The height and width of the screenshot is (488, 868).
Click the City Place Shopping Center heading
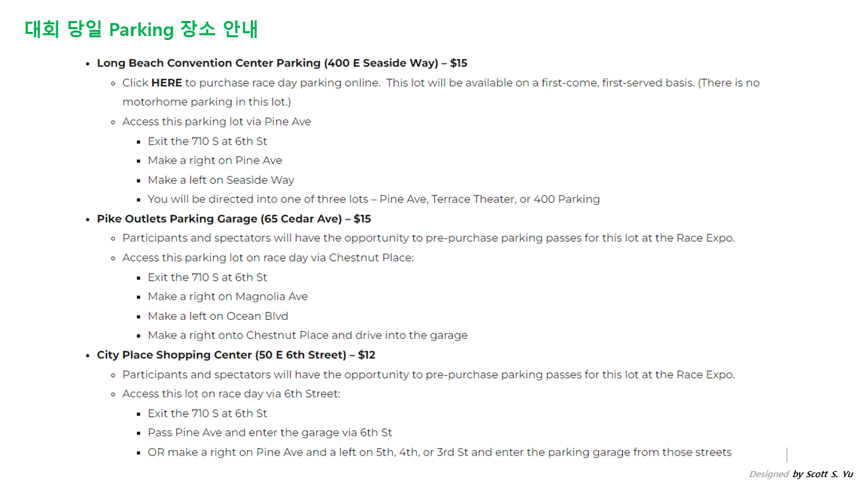coord(235,354)
